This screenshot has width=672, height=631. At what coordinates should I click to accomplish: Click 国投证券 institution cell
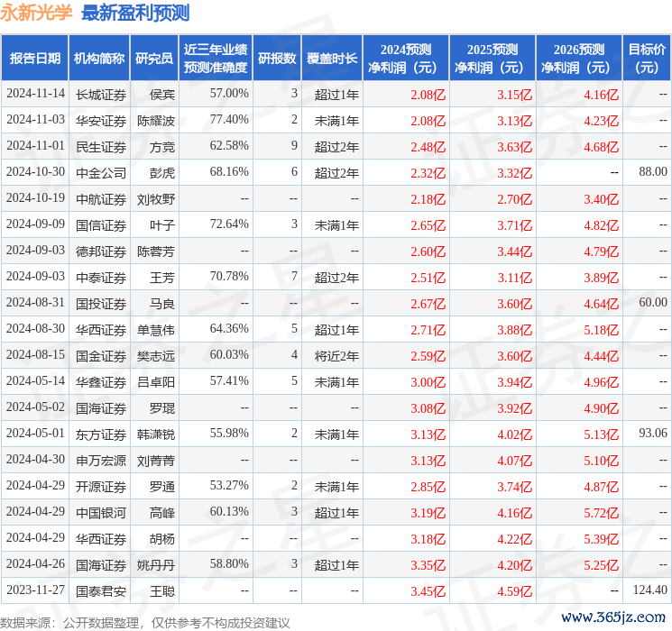101,304
